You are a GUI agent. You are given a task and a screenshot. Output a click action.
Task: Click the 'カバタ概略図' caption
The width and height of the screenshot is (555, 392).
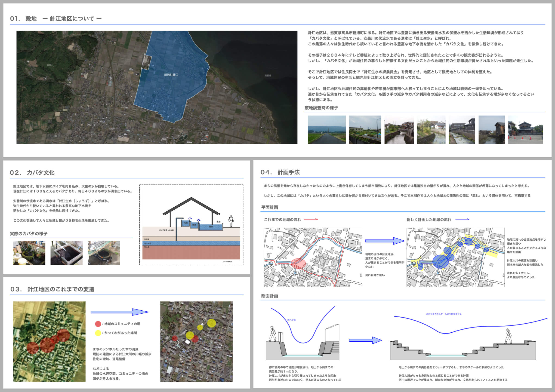227,261
